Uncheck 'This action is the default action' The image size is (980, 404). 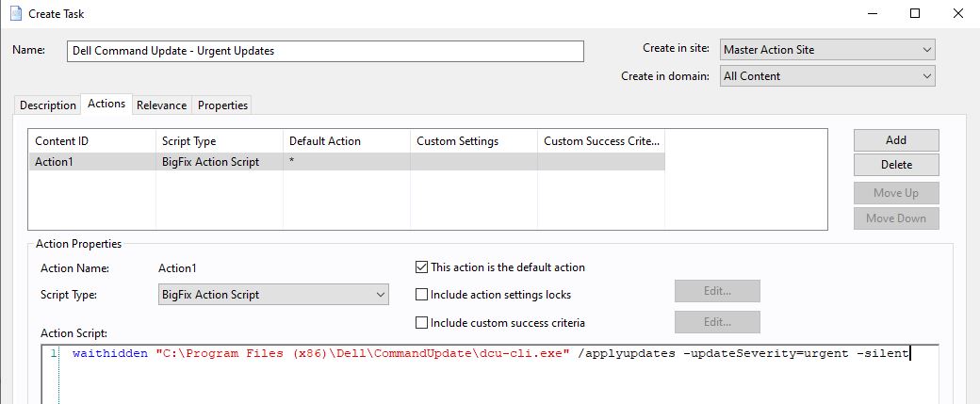coord(422,267)
